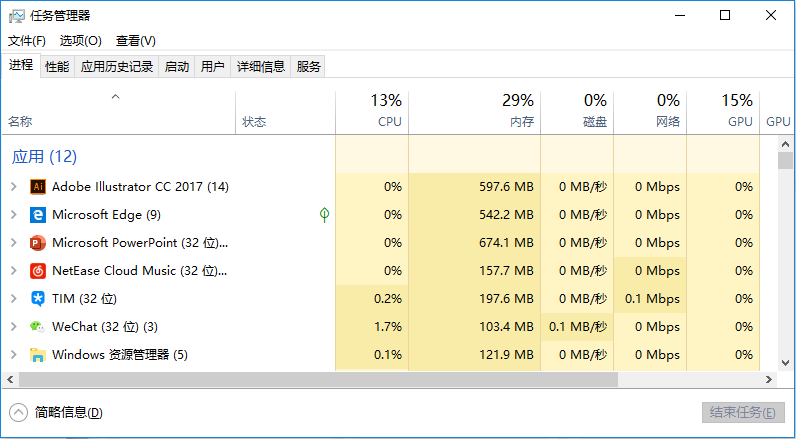Sort by the 内存 column header
This screenshot has height=439, width=796.
coord(475,113)
